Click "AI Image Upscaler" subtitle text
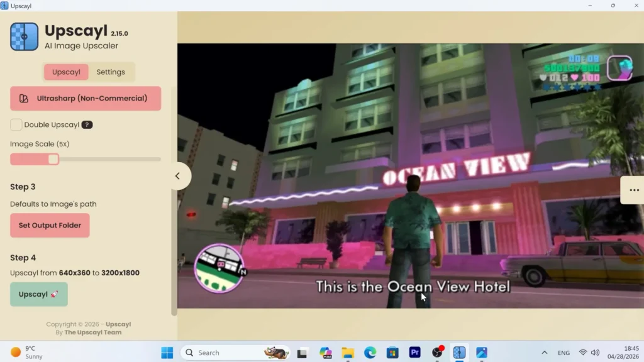644x362 pixels. [x=81, y=45]
